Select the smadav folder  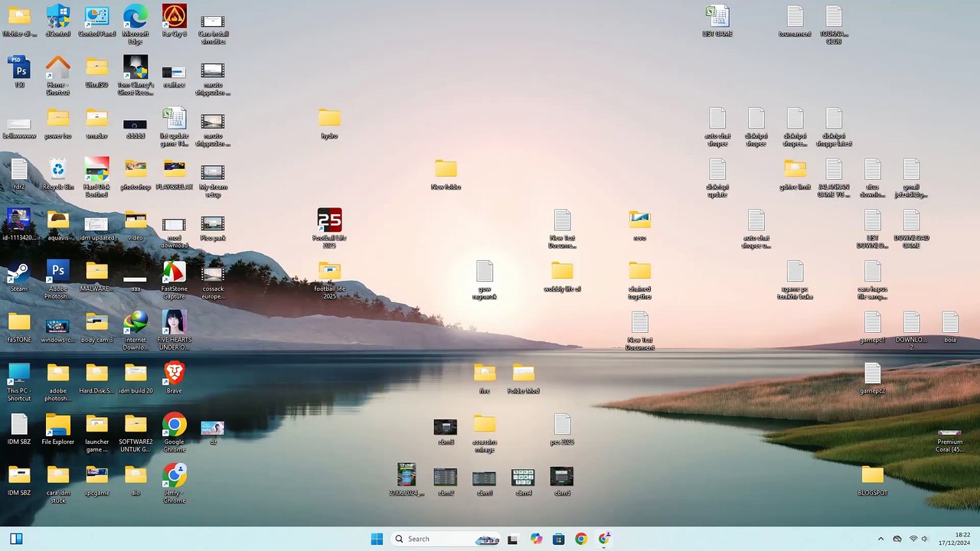(x=97, y=122)
